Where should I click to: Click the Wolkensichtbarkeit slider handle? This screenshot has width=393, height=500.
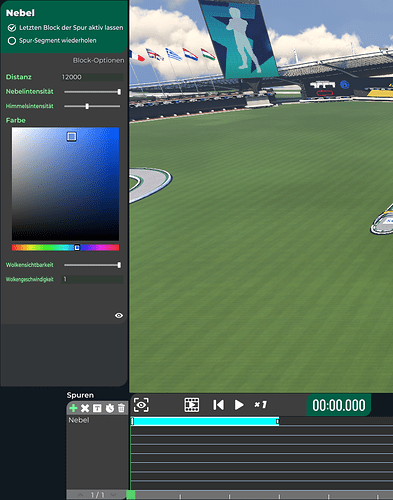pyautogui.click(x=119, y=265)
